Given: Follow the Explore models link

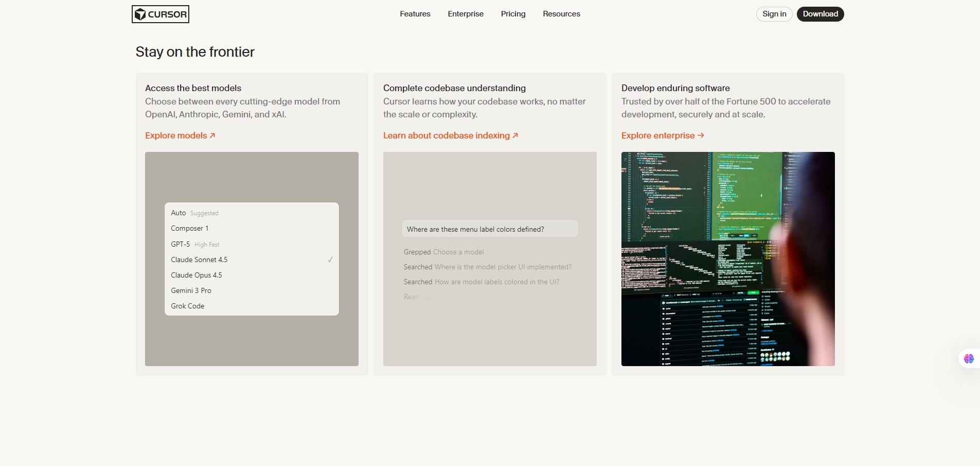Looking at the screenshot, I should click(x=180, y=135).
